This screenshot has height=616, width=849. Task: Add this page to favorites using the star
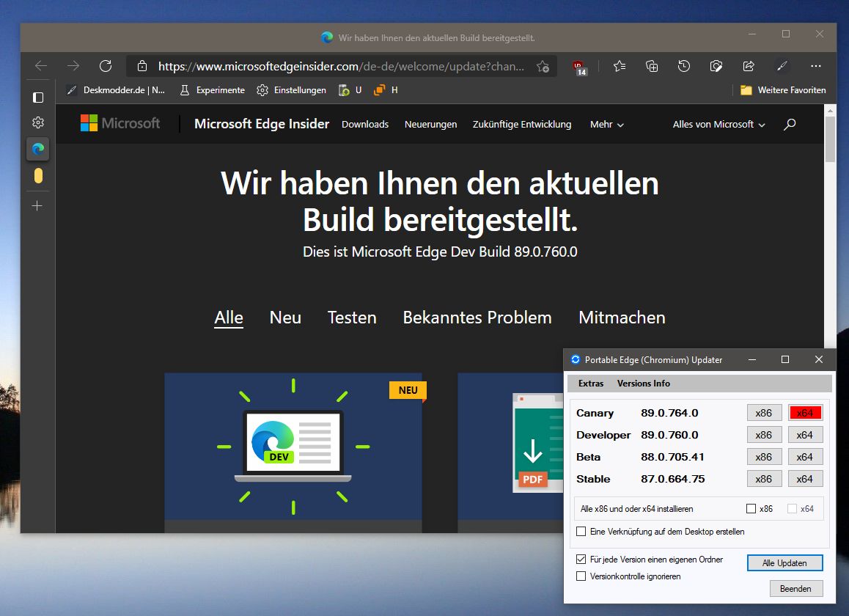point(543,66)
